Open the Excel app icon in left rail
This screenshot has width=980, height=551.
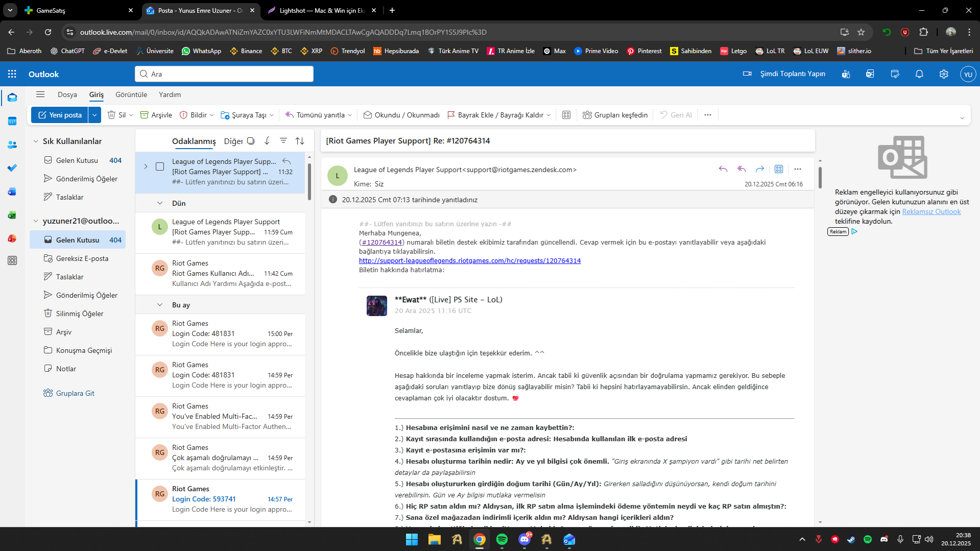click(x=12, y=215)
